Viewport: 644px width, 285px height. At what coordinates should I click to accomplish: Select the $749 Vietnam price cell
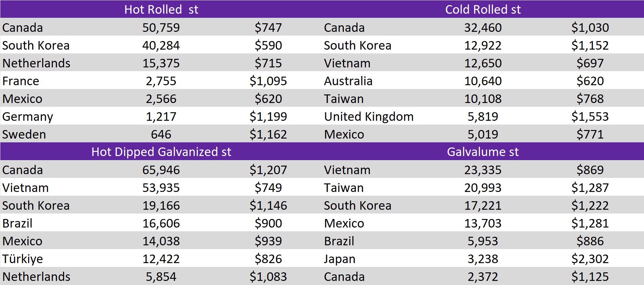268,188
